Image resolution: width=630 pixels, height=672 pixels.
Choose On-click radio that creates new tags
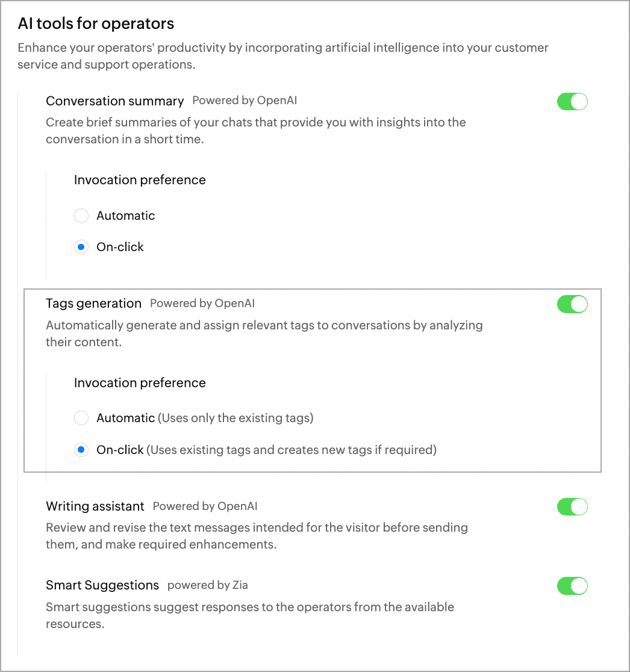click(x=81, y=450)
